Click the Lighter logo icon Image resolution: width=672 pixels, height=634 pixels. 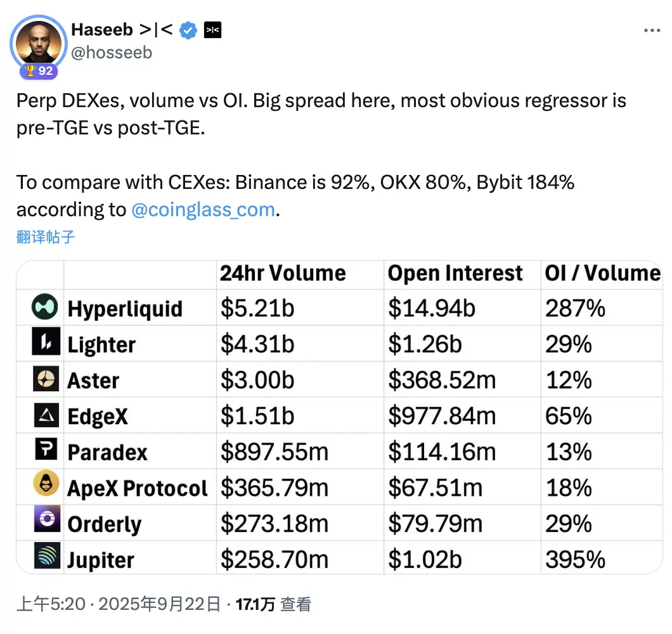pos(45,343)
